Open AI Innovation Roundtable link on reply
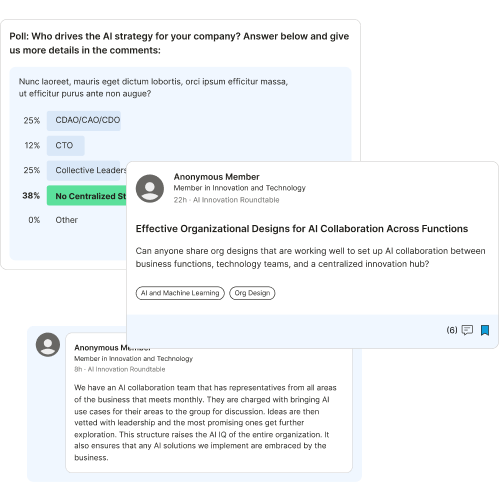 coord(126,369)
